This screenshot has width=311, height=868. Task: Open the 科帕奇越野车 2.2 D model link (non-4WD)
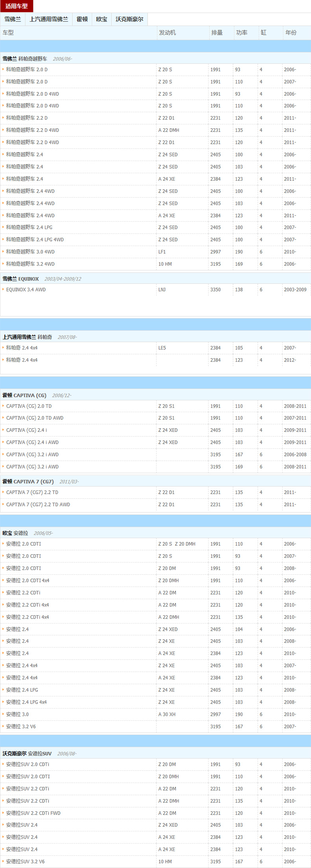(x=27, y=118)
